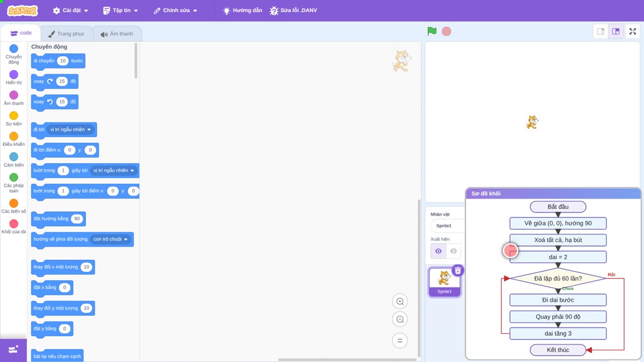The height and width of the screenshot is (362, 644).
Task: Open the add extension button
Action: (x=13, y=350)
